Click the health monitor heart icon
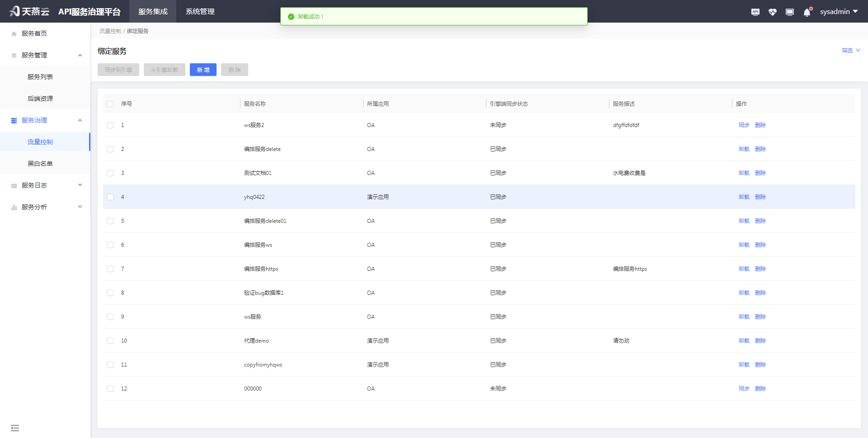The height and width of the screenshot is (438, 868). (x=772, y=12)
